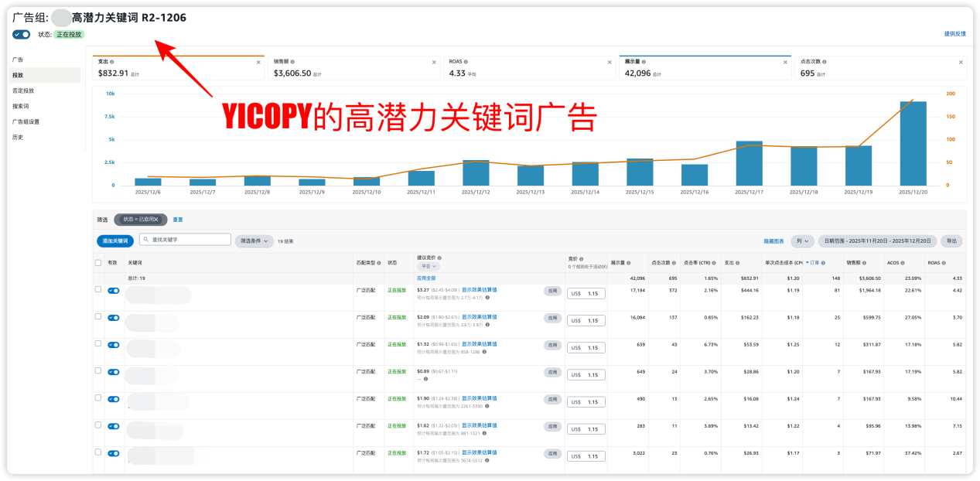The image size is (980, 481).
Task: Click info icon beside ROAS column header
Action: coord(945,263)
